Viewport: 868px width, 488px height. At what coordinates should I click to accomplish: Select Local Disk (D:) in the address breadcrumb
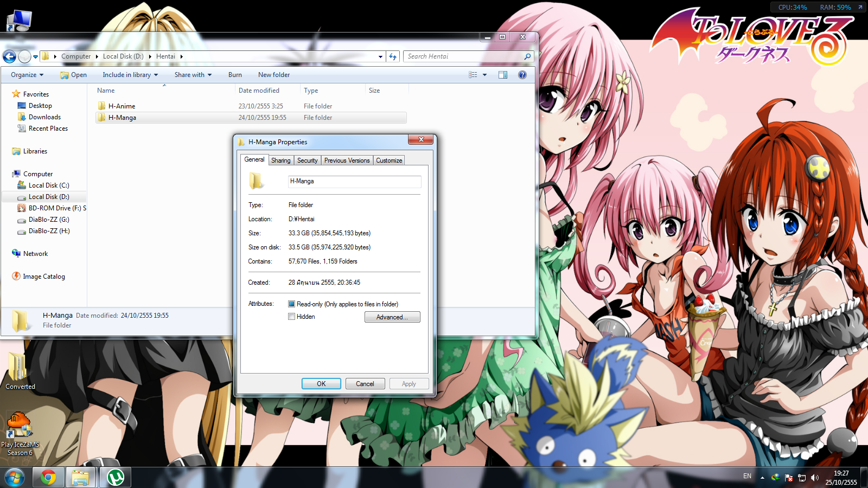tap(123, 56)
